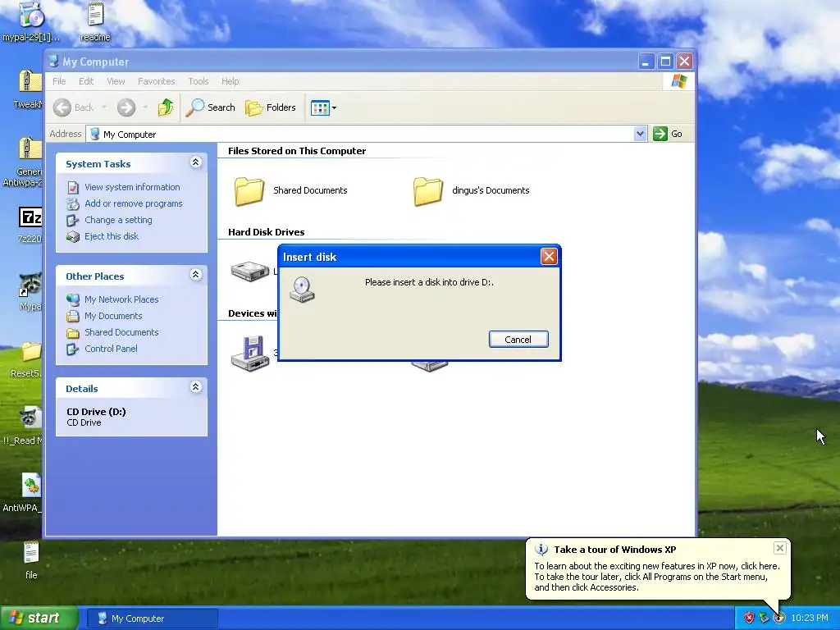
Task: Select dingus's Documents folder icon
Action: point(428,191)
